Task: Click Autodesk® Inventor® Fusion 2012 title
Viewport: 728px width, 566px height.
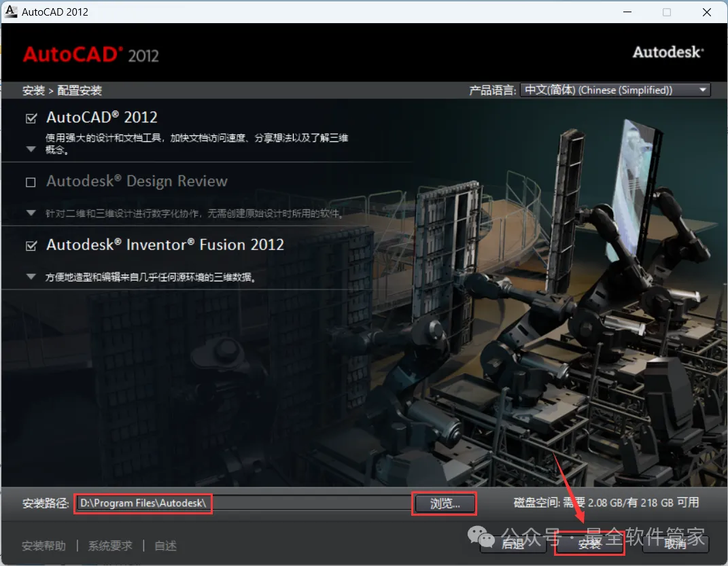Action: (x=165, y=245)
